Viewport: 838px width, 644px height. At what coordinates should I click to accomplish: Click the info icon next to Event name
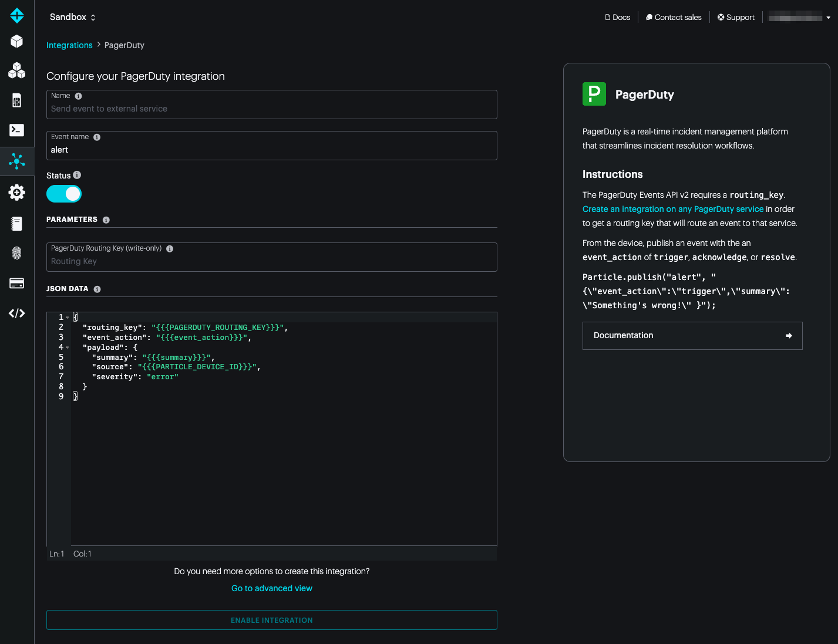(x=97, y=137)
